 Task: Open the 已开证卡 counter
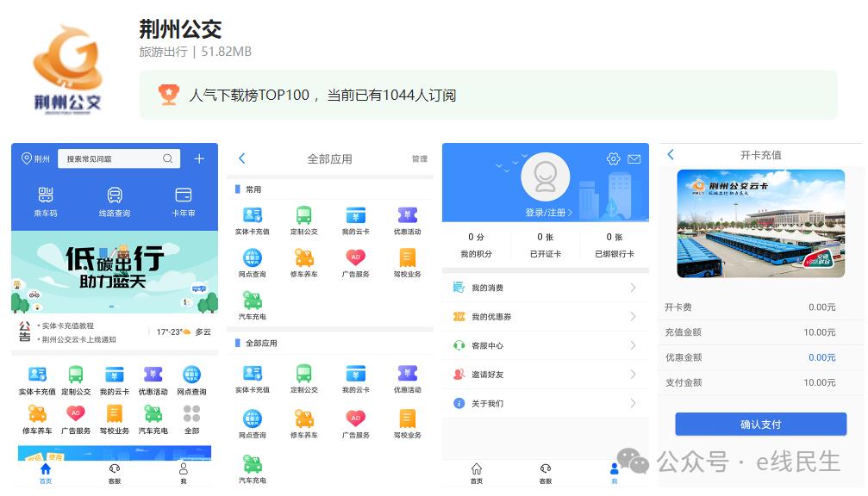546,245
